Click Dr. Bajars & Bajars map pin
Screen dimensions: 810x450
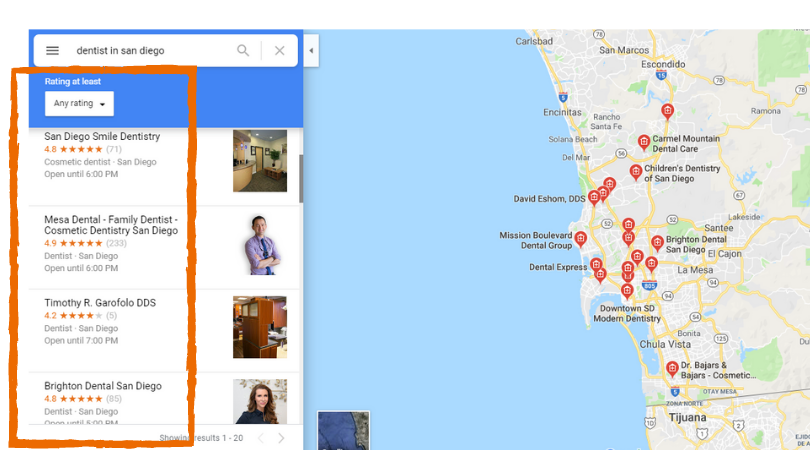672,368
